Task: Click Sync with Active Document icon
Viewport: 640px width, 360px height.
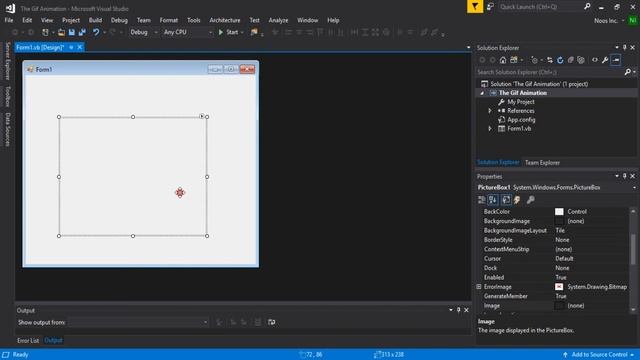Action: pos(550,60)
